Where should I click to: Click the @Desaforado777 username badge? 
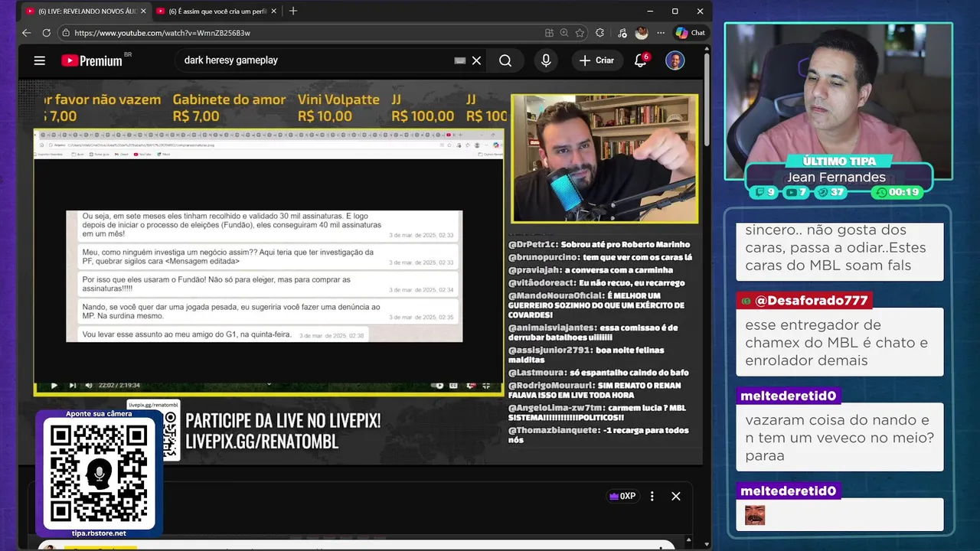(x=805, y=301)
